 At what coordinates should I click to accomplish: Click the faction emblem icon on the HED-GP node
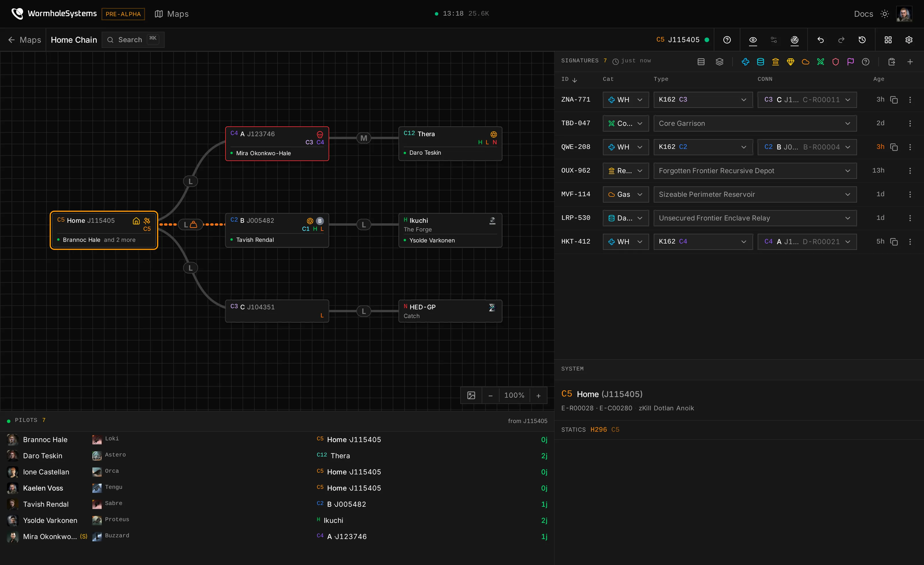[x=492, y=307]
